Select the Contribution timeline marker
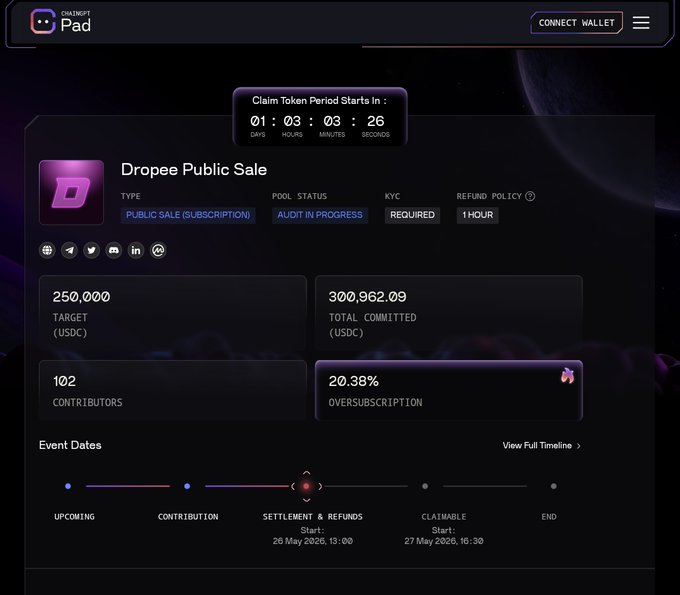Screen dimensions: 680x595 pyautogui.click(x=187, y=486)
